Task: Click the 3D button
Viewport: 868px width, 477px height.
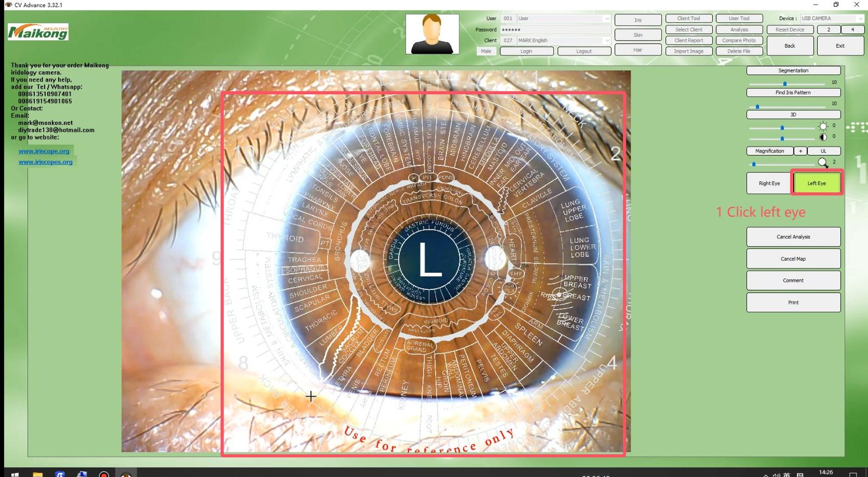Action: coord(793,114)
